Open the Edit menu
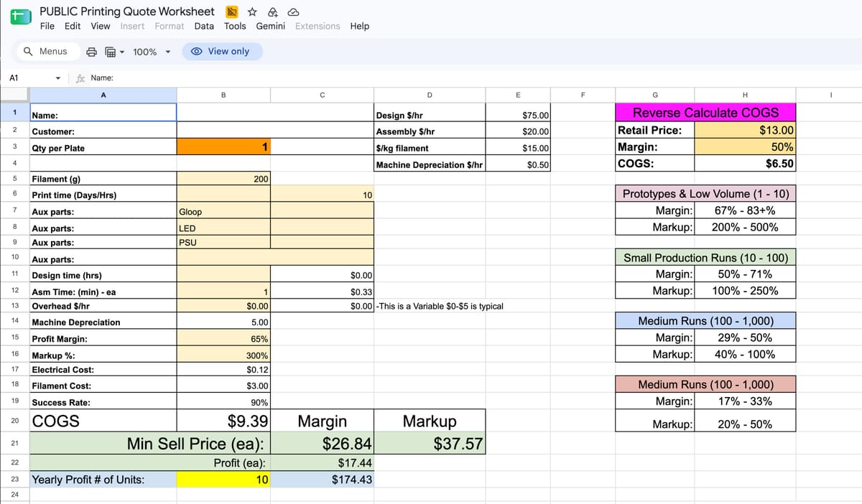The height and width of the screenshot is (504, 862). (x=73, y=26)
